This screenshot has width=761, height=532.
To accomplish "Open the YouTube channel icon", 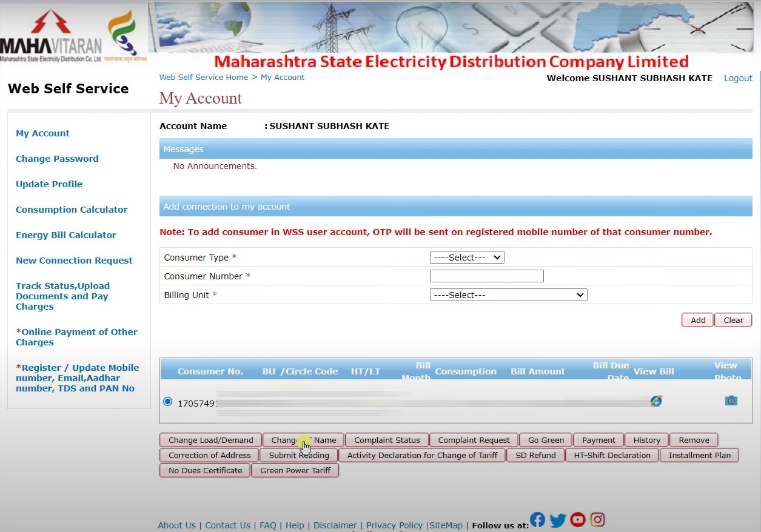I will 577,519.
